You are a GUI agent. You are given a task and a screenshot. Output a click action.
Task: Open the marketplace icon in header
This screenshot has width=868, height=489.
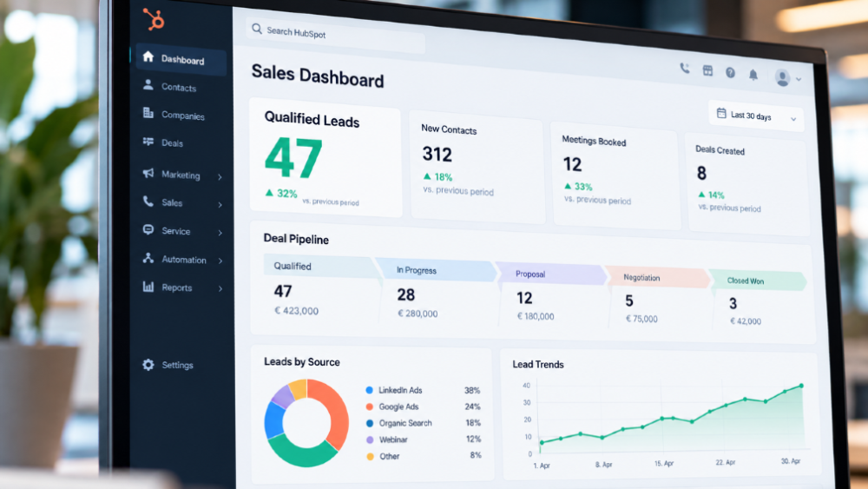(x=707, y=70)
